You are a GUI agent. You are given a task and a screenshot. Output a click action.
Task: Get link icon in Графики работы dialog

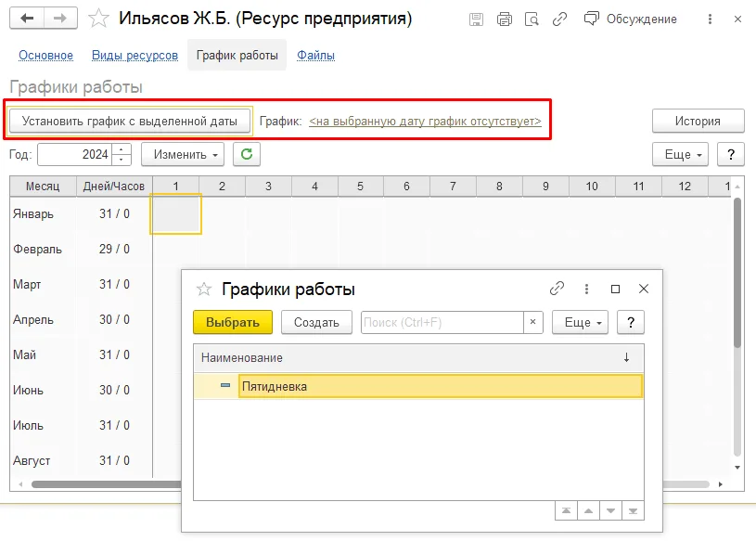click(557, 289)
